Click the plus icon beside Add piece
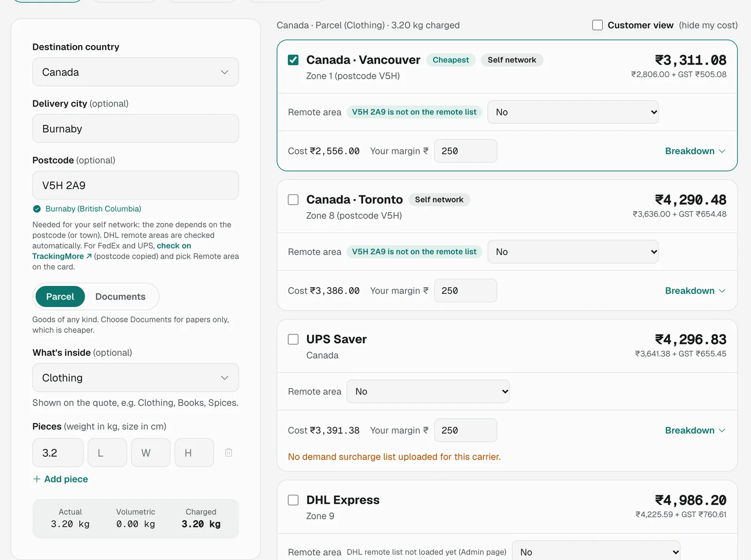This screenshot has width=751, height=560. (37, 479)
